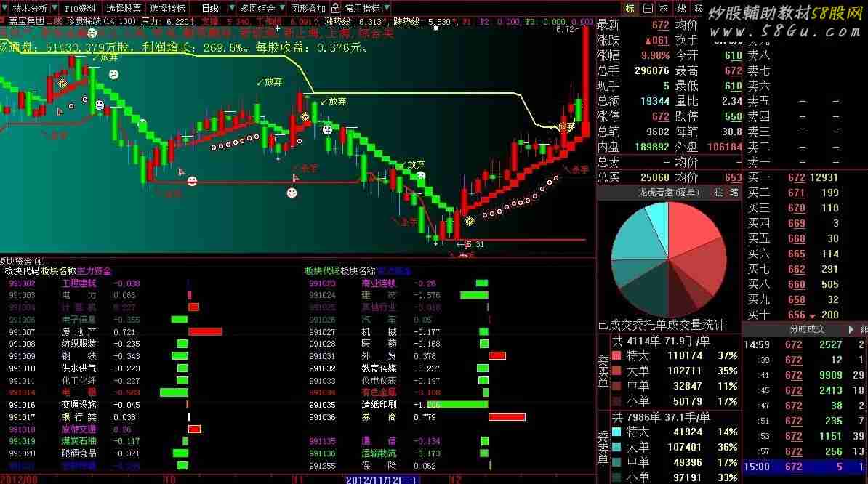Click the 选择股票 menu item

(124, 8)
